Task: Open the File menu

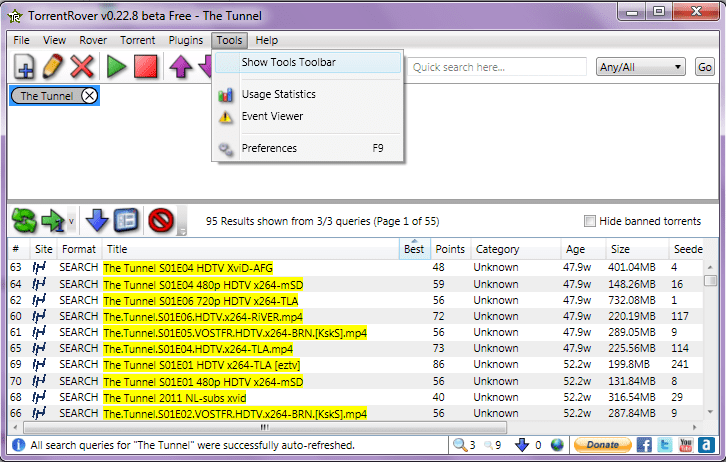Action: point(21,40)
